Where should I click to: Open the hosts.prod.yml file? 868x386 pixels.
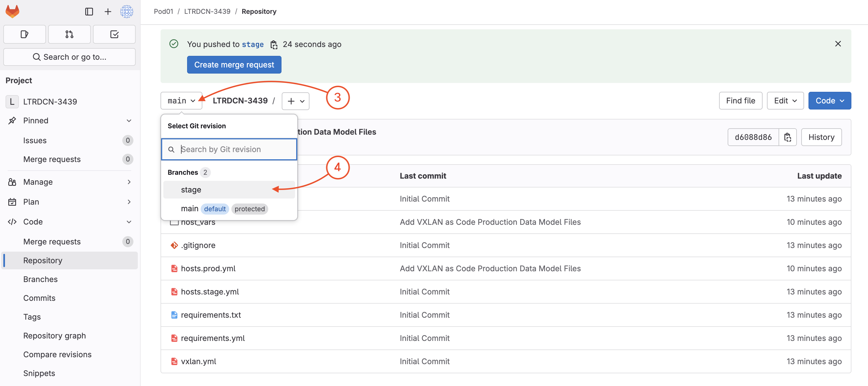[x=208, y=268]
